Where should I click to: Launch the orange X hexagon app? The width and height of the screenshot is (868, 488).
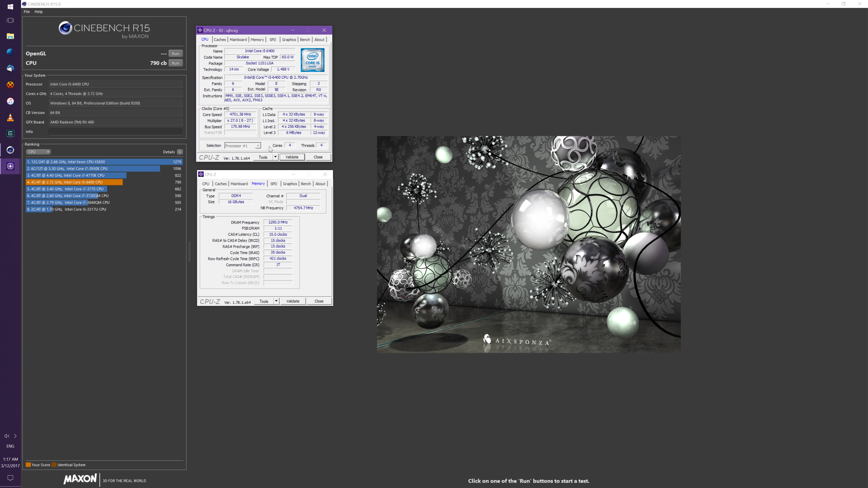(10, 85)
